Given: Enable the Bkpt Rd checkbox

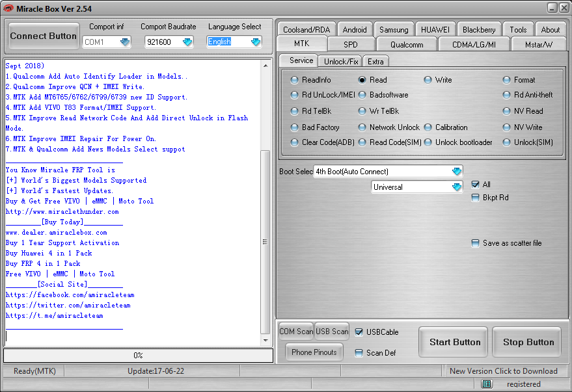Looking at the screenshot, I should (x=475, y=198).
